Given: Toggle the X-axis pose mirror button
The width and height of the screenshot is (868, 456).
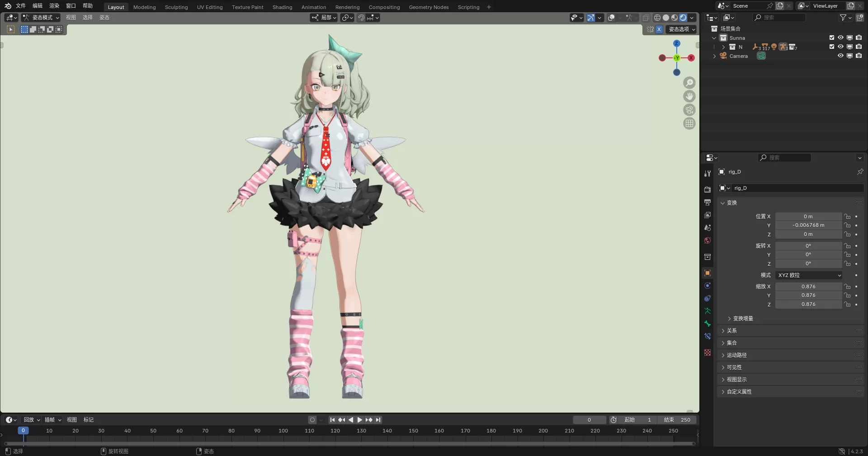Looking at the screenshot, I should pyautogui.click(x=659, y=29).
